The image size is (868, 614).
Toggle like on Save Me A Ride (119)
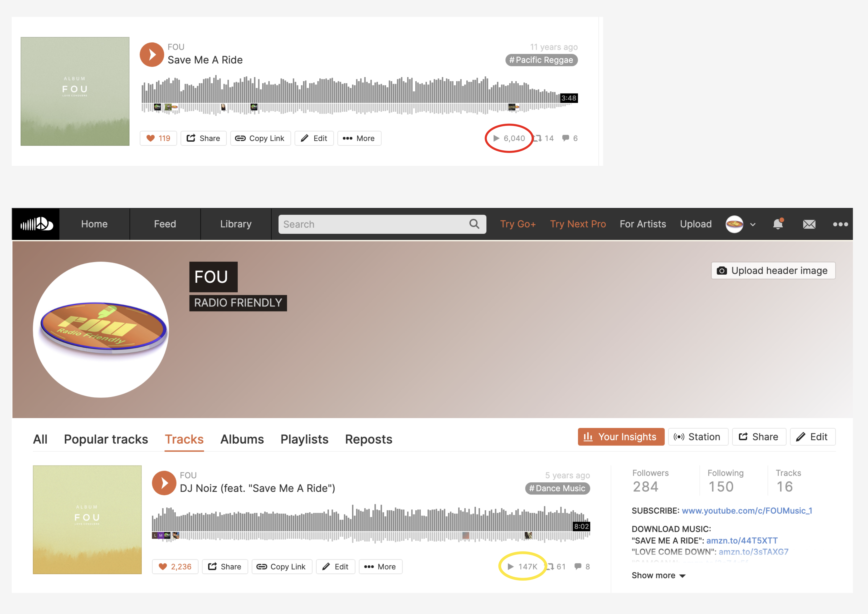tap(158, 138)
